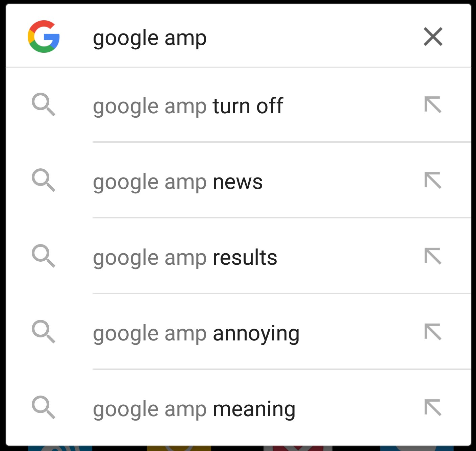Screen dimensions: 476x451
Task: Open the 'google amp annoying' suggestion
Action: coord(238,332)
